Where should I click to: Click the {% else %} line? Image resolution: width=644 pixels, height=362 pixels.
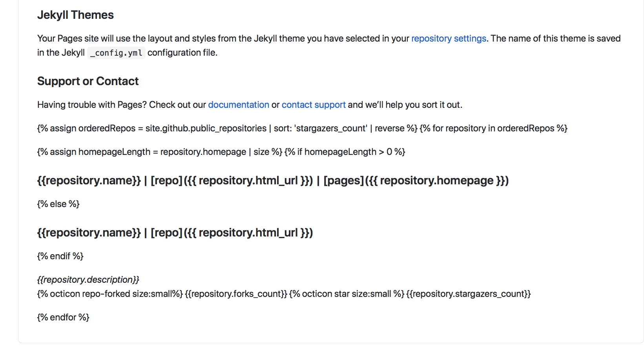click(x=58, y=204)
